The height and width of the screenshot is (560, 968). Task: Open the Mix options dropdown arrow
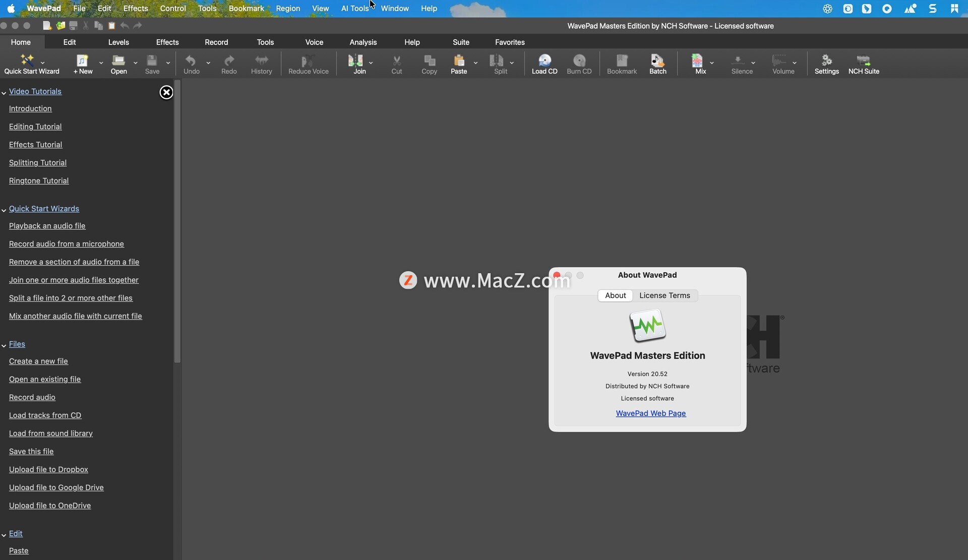point(712,63)
